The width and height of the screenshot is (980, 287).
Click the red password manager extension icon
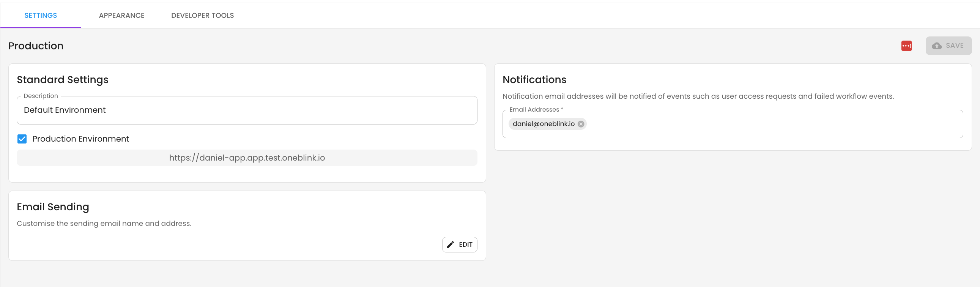906,46
